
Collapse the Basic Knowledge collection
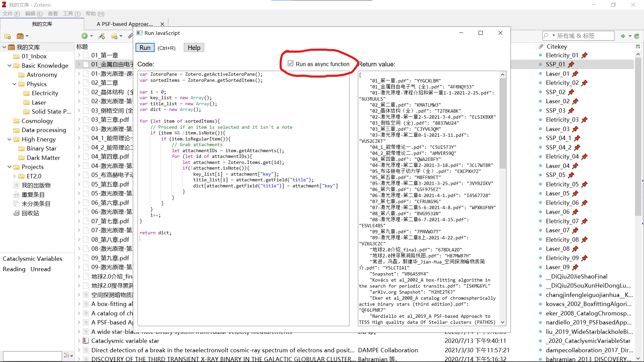point(9,66)
